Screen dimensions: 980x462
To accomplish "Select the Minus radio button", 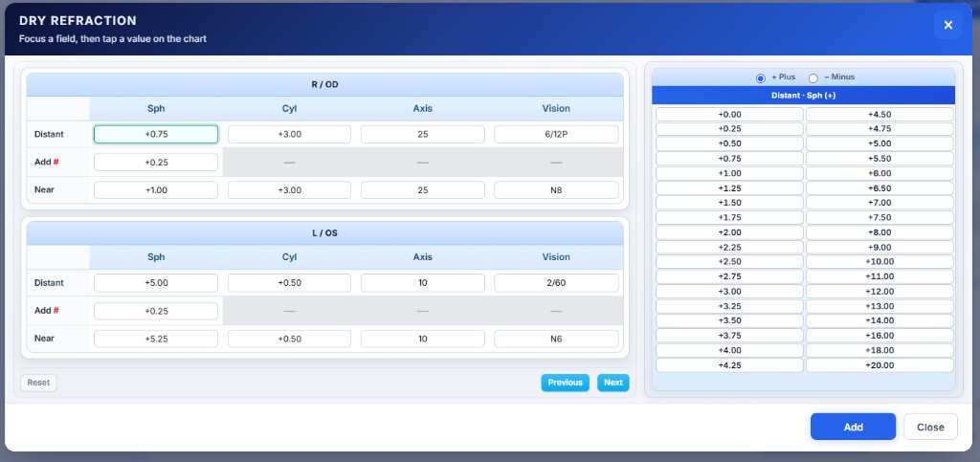I will [x=813, y=77].
